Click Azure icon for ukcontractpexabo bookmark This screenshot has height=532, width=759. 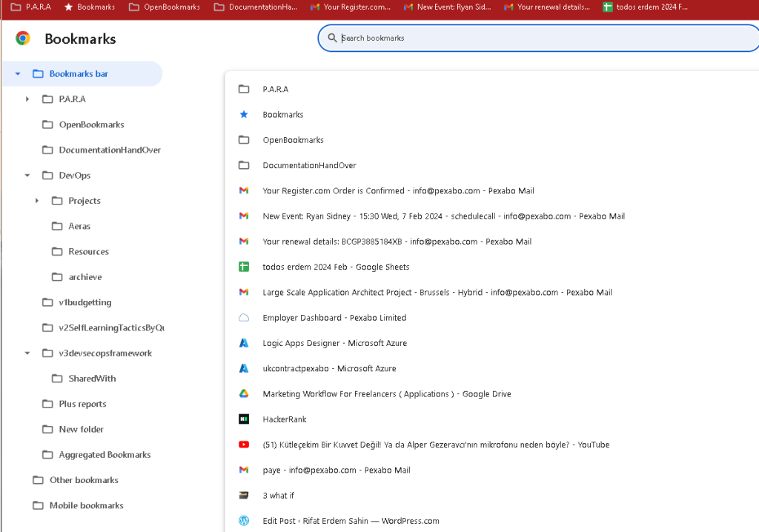[x=244, y=368]
